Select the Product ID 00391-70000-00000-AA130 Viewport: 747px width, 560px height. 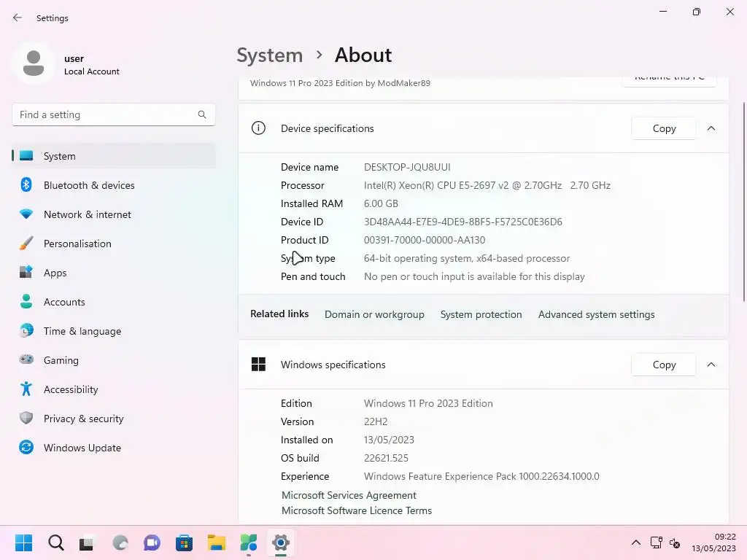425,240
